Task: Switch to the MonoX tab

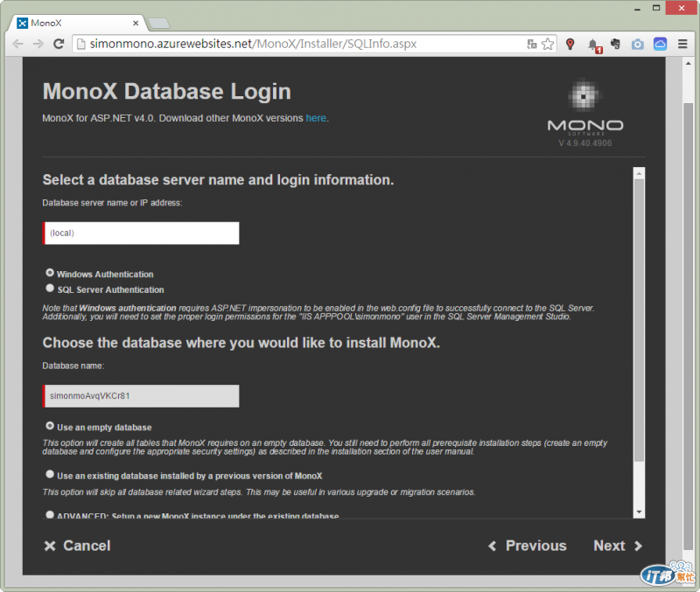Action: 78,24
